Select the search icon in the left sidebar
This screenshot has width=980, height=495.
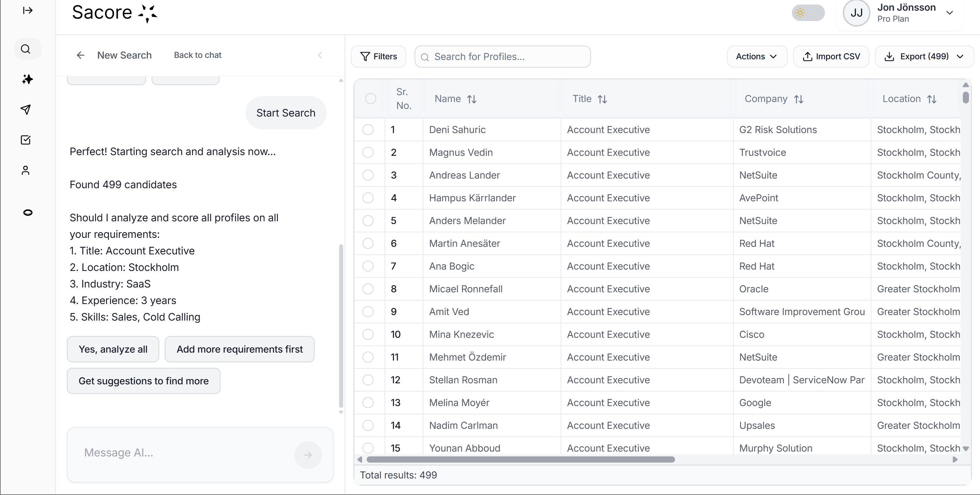(27, 49)
